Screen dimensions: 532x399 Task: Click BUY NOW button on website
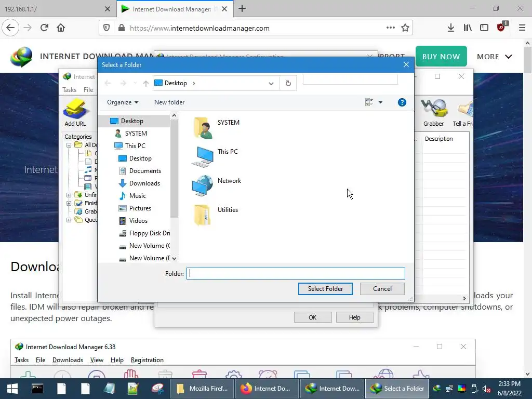441,56
